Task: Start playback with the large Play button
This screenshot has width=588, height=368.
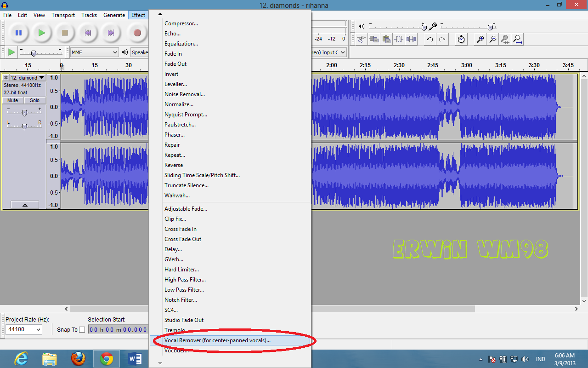Action: click(x=42, y=33)
